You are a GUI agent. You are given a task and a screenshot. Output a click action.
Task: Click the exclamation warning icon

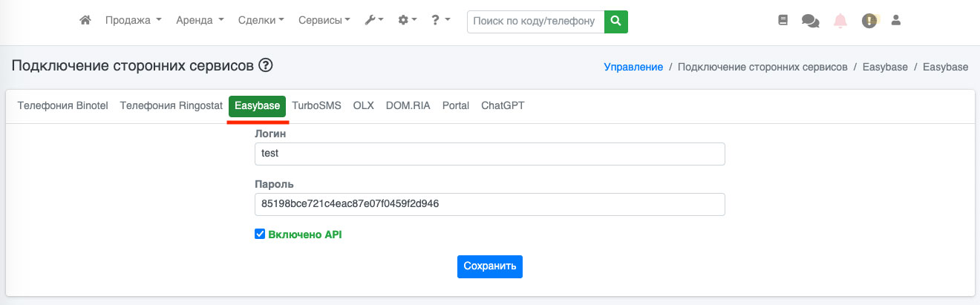869,22
